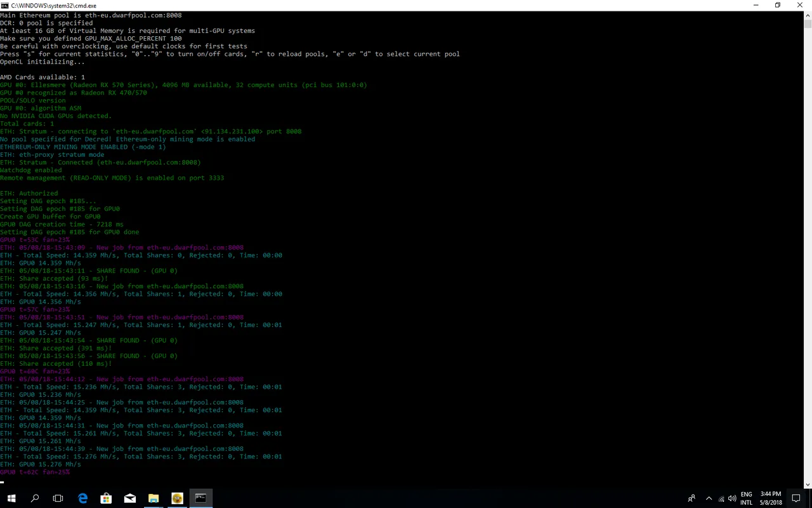
Task: Click the 15:43:11 SHARE FOUND line
Action: [89, 271]
